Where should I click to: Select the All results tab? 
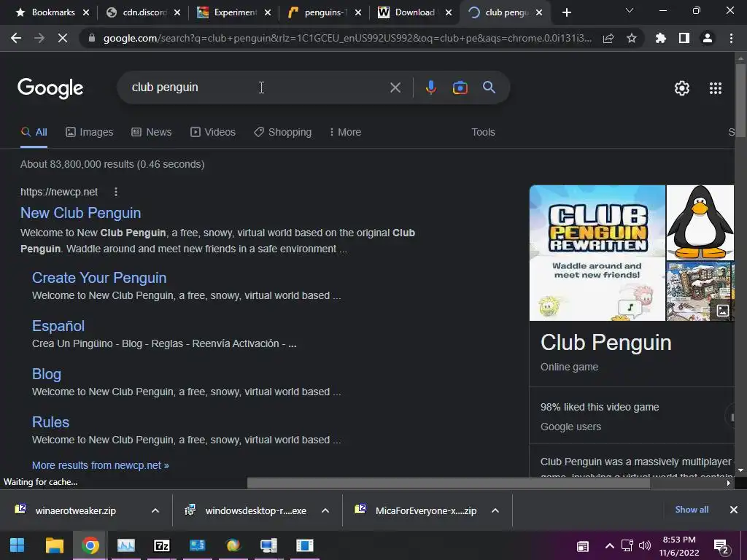[34, 132]
